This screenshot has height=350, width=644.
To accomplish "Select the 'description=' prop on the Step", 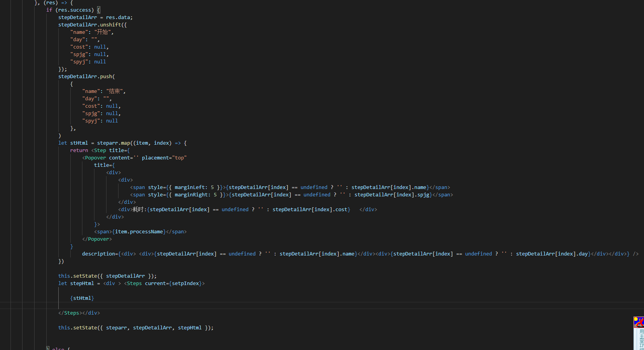I will tap(99, 254).
